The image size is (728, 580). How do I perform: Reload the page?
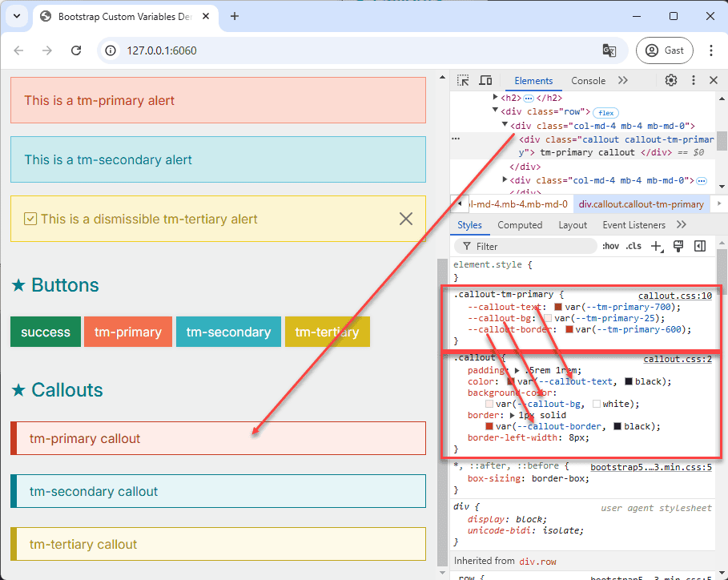(76, 50)
